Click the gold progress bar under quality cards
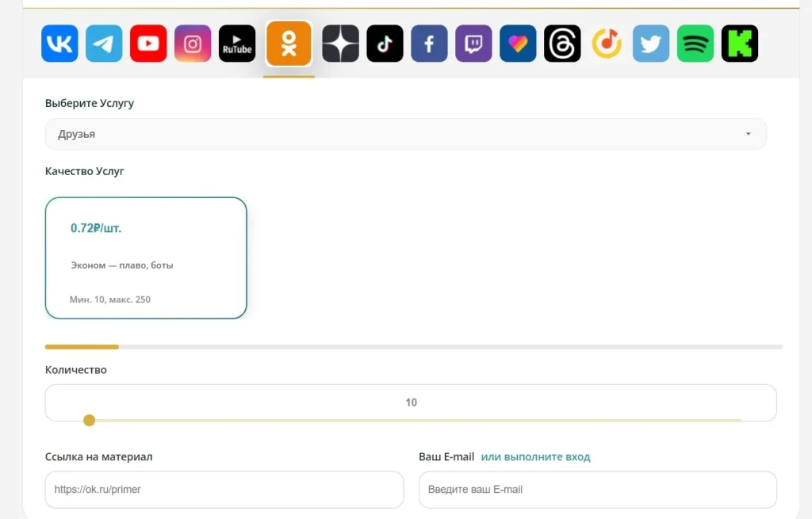Viewport: 812px width, 519px height. [82, 347]
